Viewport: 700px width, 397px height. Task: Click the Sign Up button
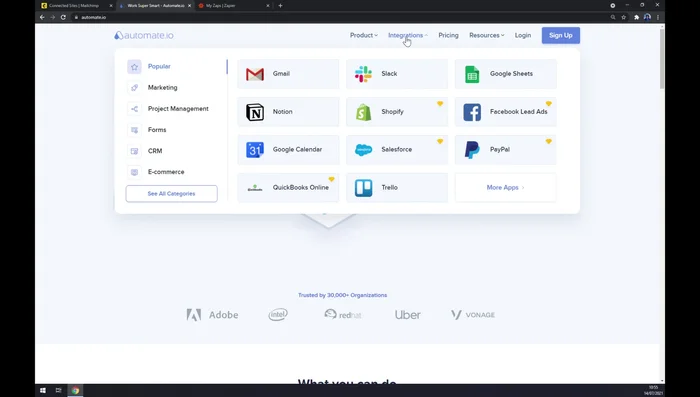coord(561,35)
